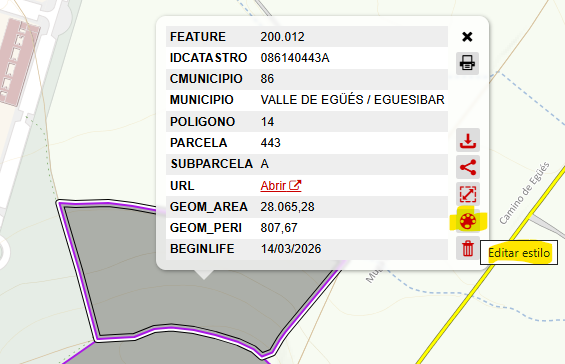The width and height of the screenshot is (565, 364).
Task: Click the external link icon beside Abrir
Action: 295,185
